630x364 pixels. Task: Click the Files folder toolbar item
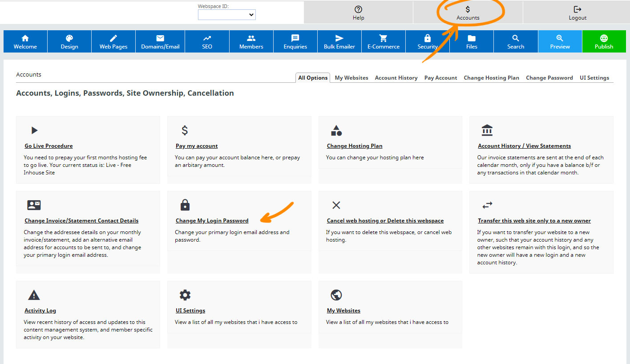472,41
